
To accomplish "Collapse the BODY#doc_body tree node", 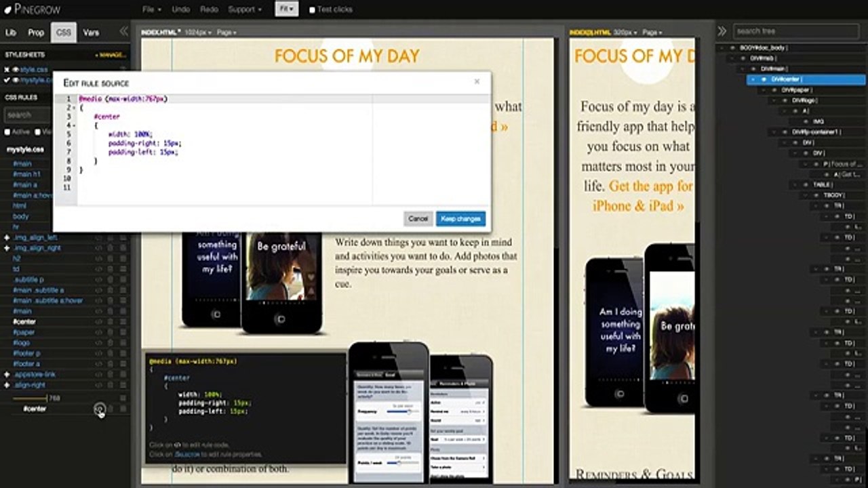I will click(x=722, y=48).
